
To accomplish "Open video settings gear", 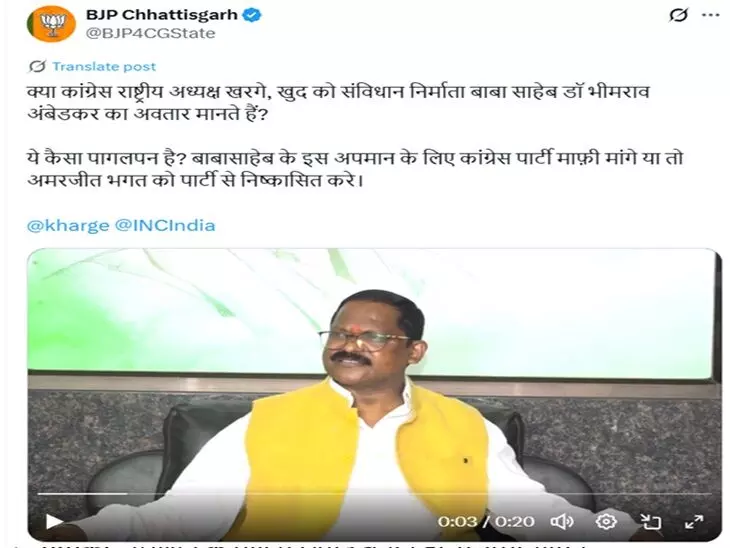I will coord(606,521).
